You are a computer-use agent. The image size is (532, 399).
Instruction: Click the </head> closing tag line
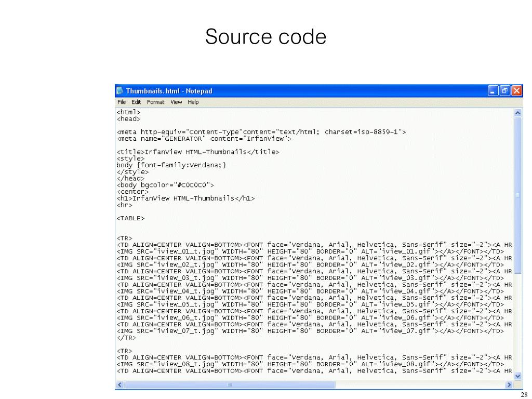(130, 179)
